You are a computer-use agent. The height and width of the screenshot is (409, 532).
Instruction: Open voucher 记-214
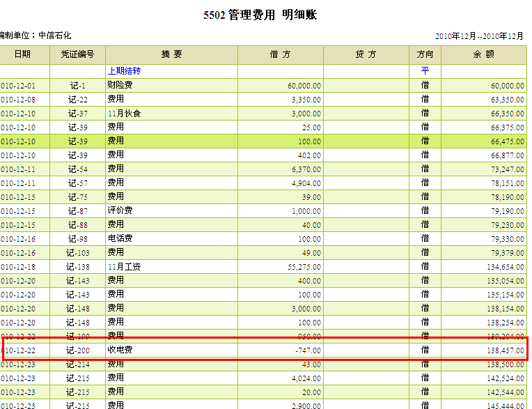[77, 364]
